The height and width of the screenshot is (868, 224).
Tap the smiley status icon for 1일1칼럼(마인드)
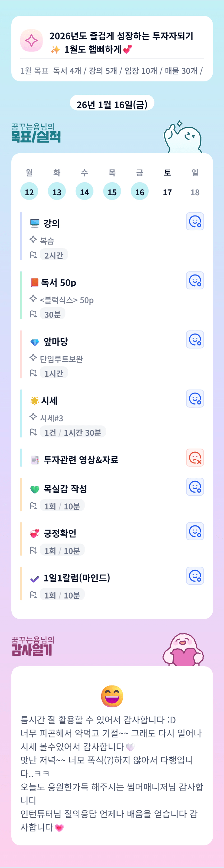pos(195,576)
